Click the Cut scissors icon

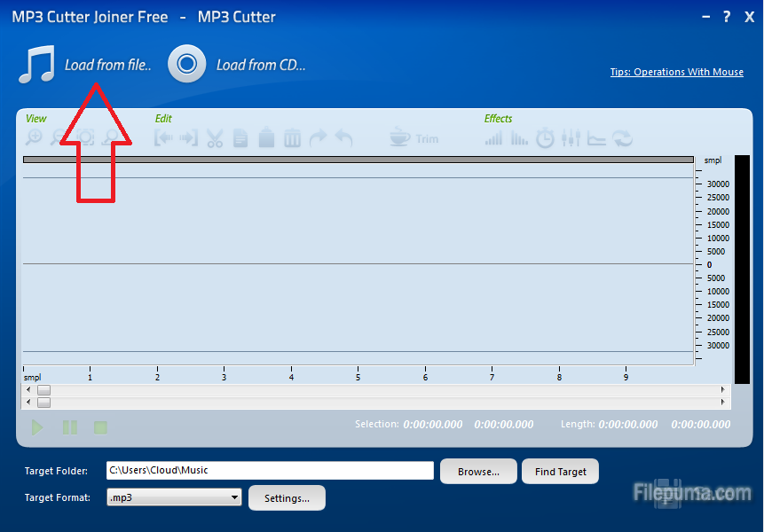click(215, 137)
